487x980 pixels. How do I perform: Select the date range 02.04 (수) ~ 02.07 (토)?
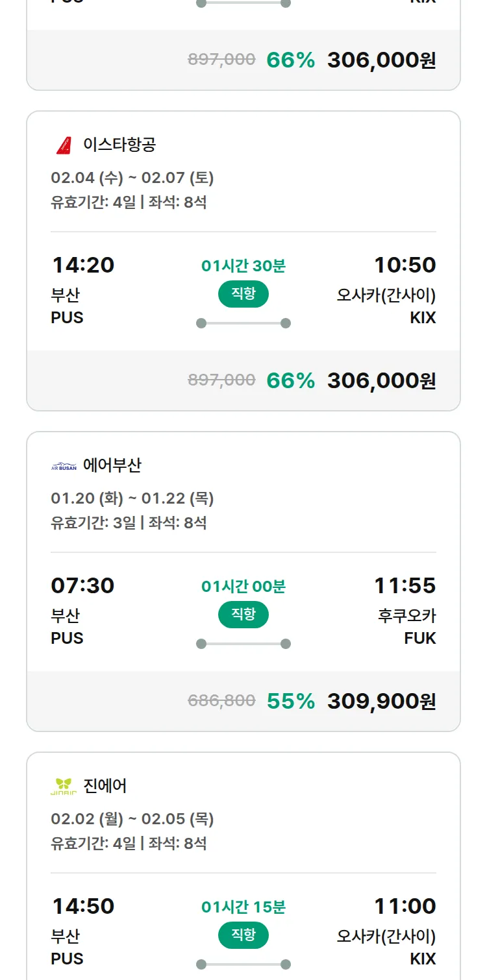(132, 178)
